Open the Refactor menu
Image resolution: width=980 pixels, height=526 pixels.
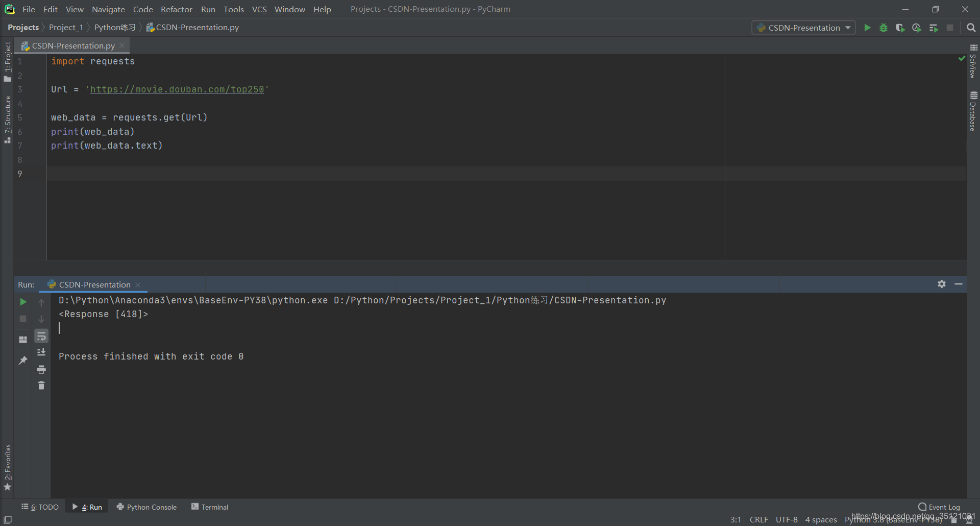176,9
